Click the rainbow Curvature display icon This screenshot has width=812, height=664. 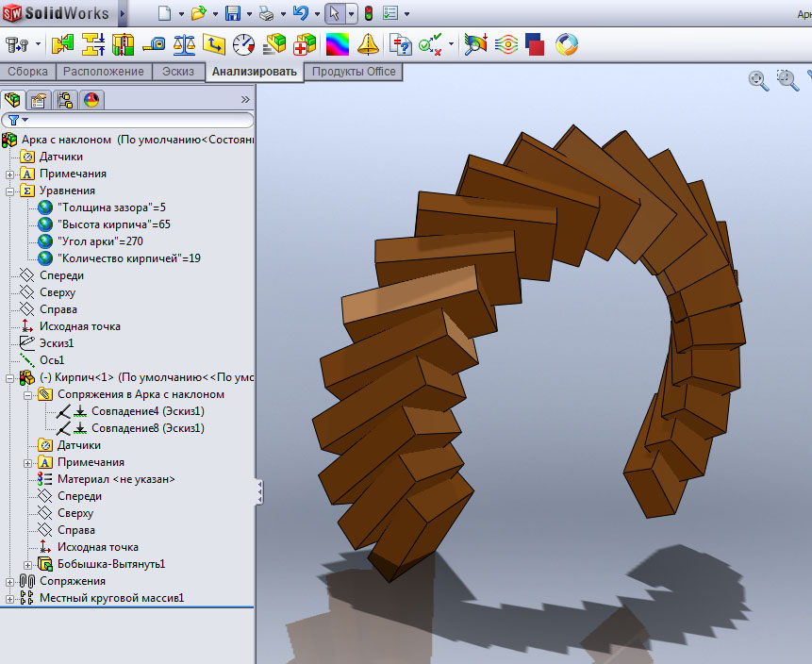(337, 44)
